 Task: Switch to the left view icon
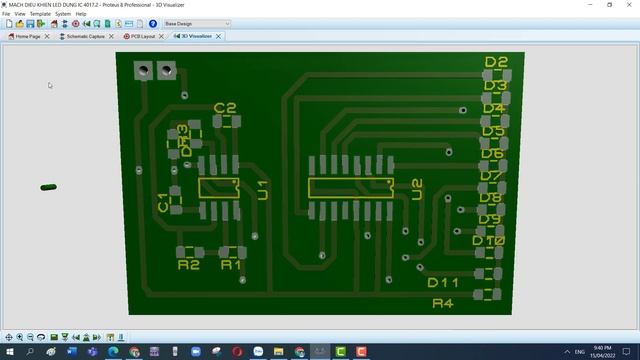click(76, 337)
